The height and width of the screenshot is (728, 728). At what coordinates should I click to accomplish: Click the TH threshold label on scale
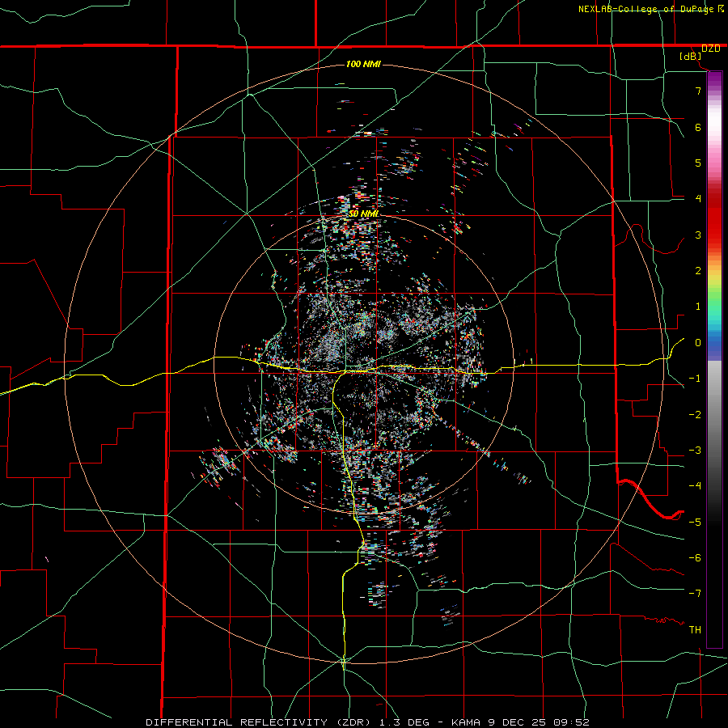[695, 630]
